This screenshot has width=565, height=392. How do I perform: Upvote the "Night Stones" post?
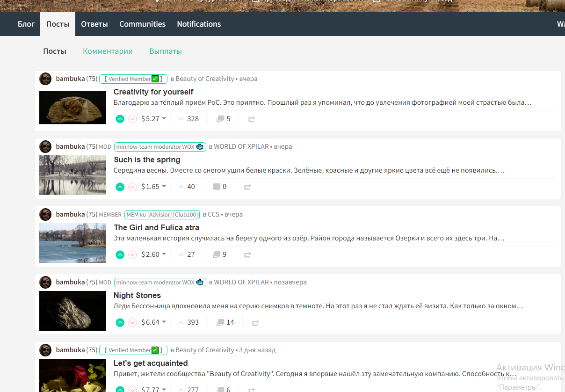click(120, 322)
